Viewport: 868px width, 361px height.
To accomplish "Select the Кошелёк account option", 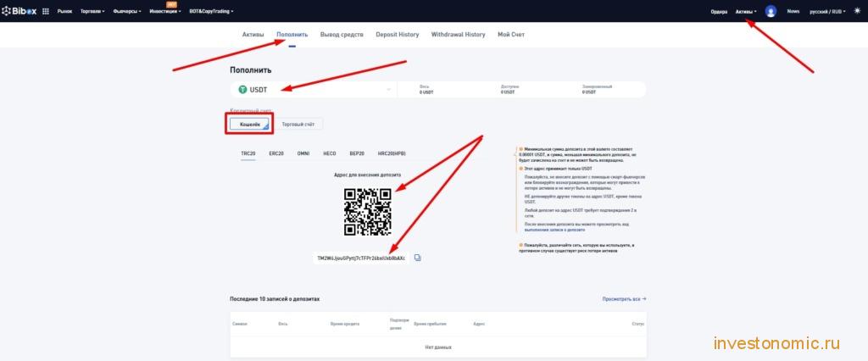I will click(250, 125).
